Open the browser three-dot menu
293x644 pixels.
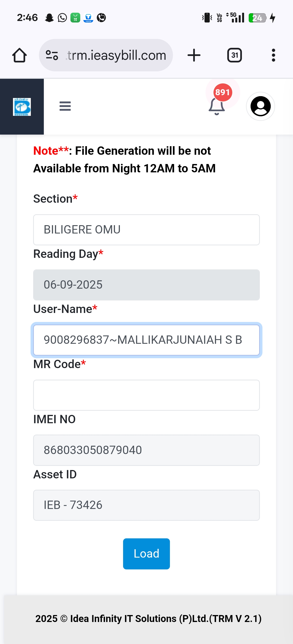click(x=273, y=55)
